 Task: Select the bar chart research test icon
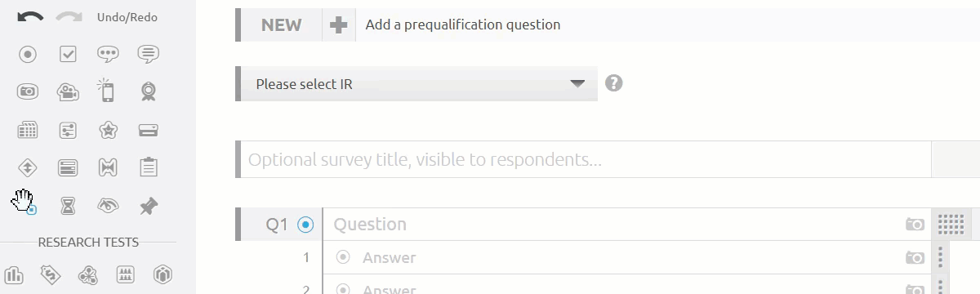pos(13,275)
